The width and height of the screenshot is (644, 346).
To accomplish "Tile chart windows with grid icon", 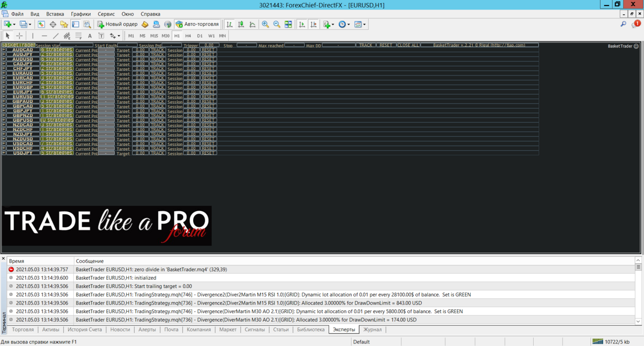I will click(289, 24).
